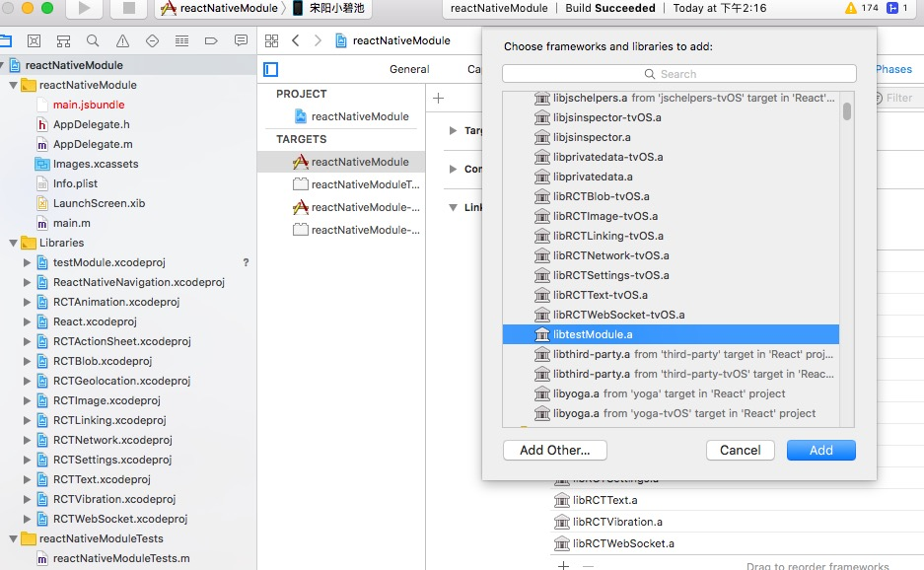Click Cancel in the frameworks dialog
924x570 pixels.
point(741,451)
